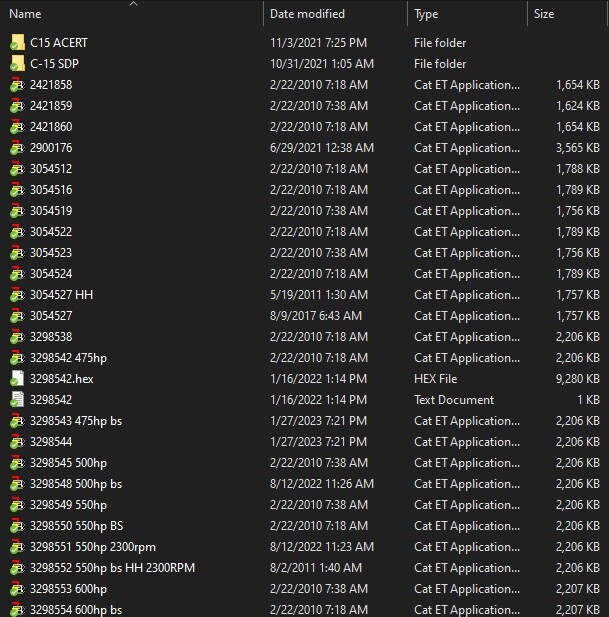This screenshot has width=609, height=617.
Task: Open the C15 ACERT folder icon
Action: 17,42
